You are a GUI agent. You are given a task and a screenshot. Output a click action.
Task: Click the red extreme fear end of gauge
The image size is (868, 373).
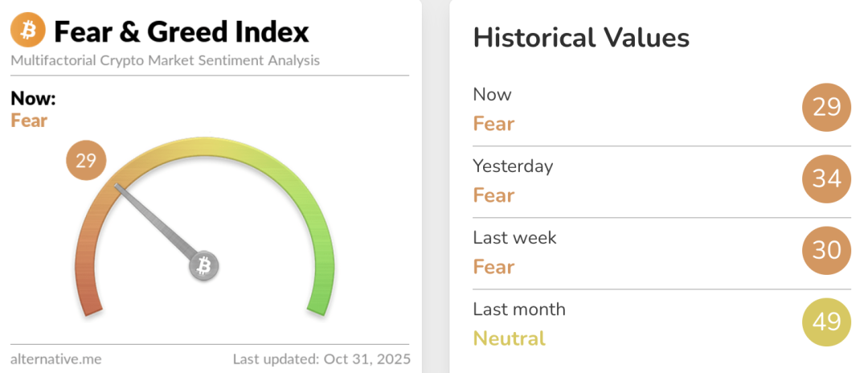pyautogui.click(x=90, y=301)
